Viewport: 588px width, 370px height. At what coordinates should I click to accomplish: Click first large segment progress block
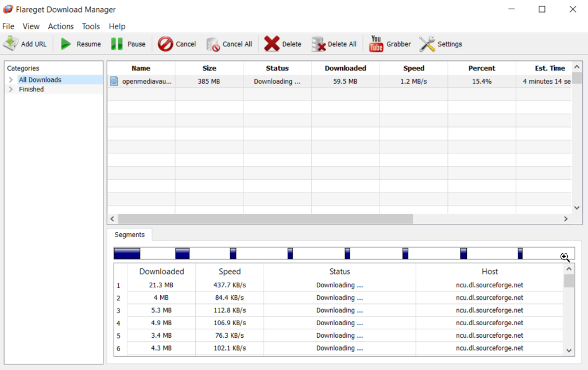pyautogui.click(x=127, y=254)
